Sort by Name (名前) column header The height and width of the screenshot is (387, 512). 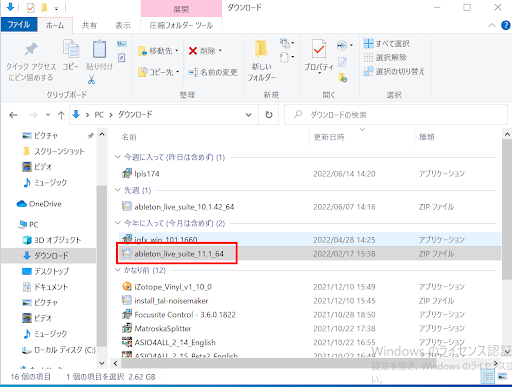click(129, 137)
